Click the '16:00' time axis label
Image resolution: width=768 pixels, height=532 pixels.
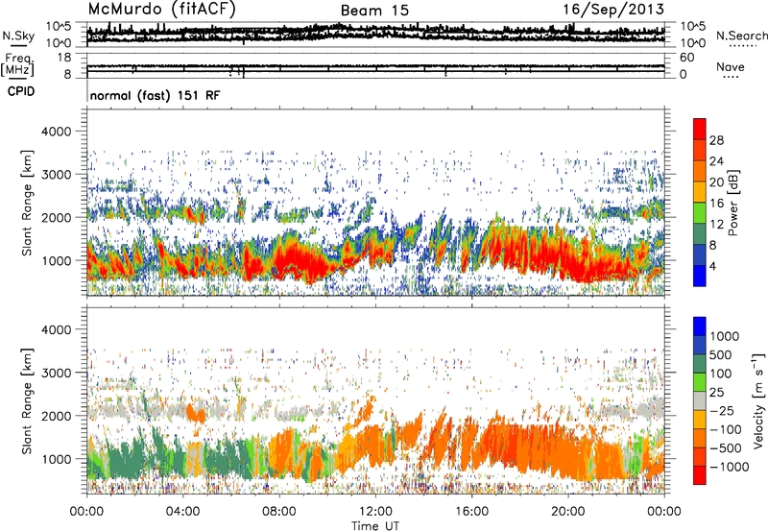tap(471, 512)
